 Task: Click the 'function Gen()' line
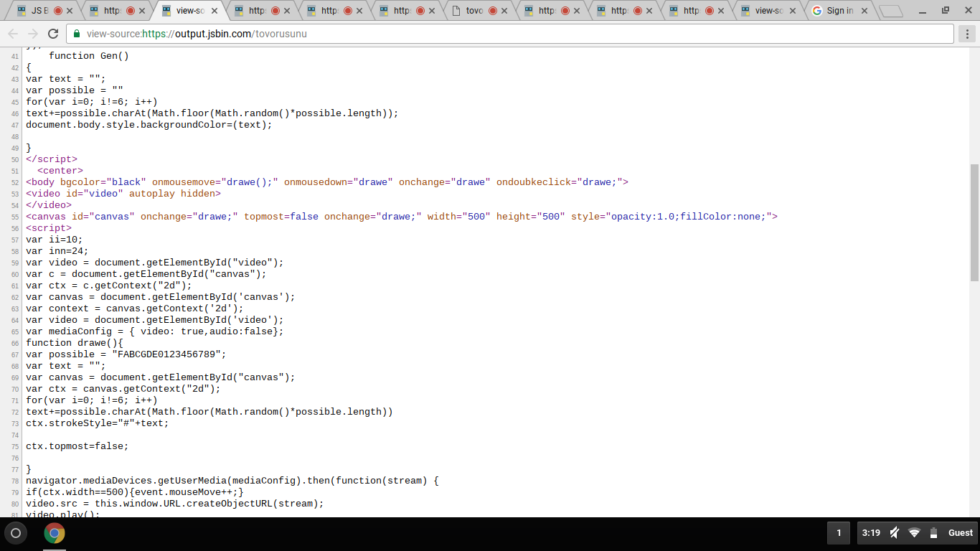(89, 56)
